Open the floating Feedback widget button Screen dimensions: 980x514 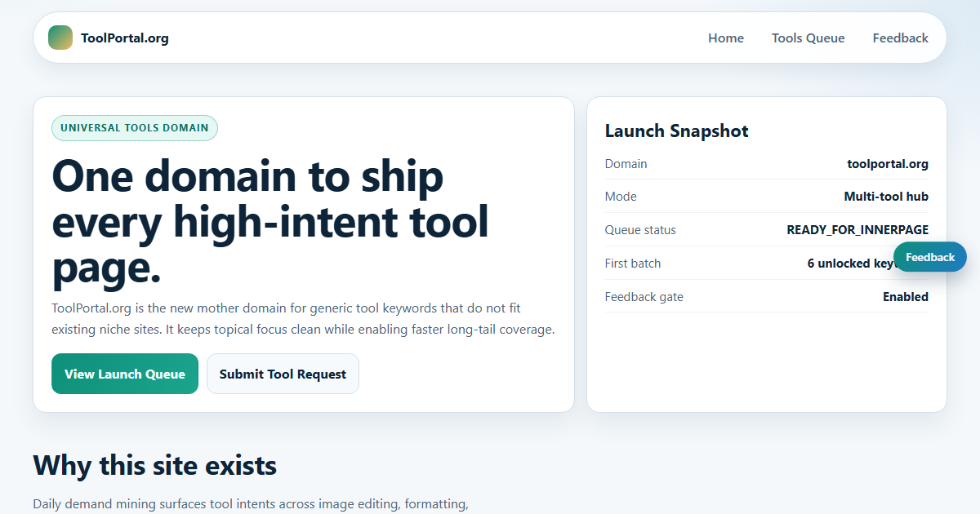tap(929, 257)
